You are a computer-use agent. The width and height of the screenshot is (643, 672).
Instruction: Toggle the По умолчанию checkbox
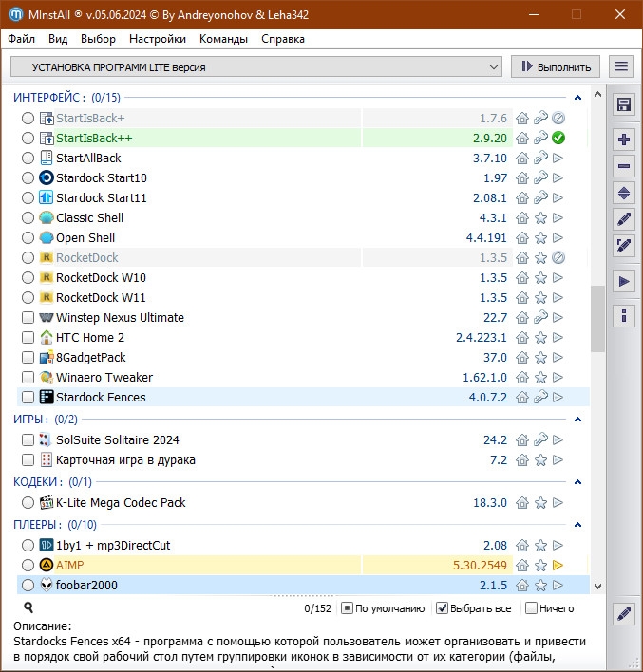pos(347,608)
